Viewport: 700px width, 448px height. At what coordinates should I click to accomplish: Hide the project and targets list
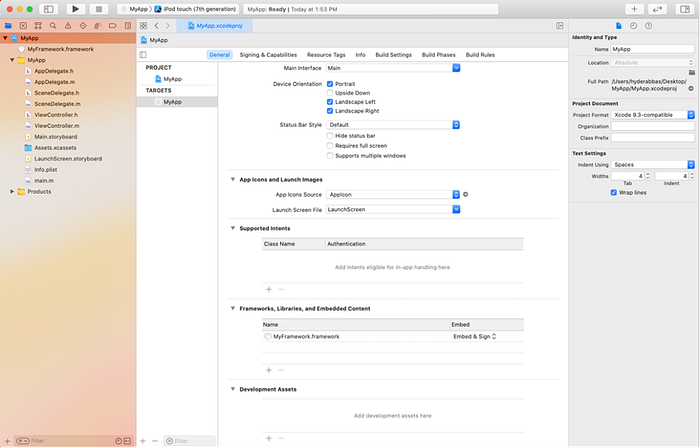(143, 55)
